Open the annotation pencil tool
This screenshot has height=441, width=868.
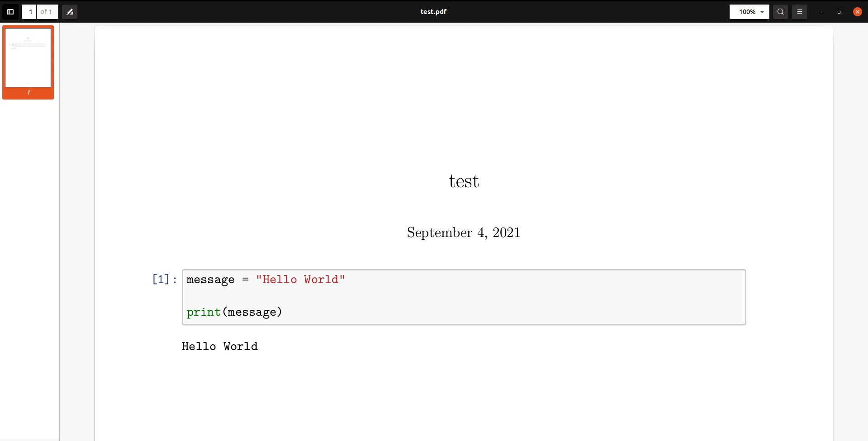[x=70, y=12]
